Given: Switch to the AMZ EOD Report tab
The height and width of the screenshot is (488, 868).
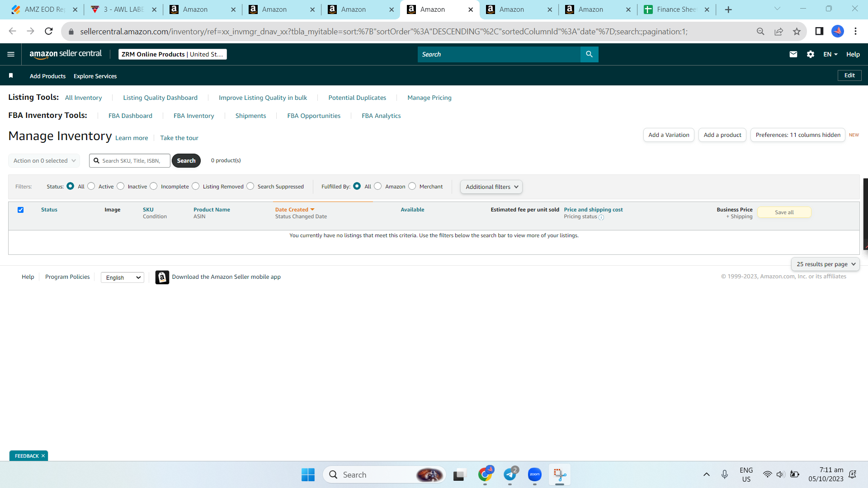Looking at the screenshot, I should pyautogui.click(x=44, y=9).
